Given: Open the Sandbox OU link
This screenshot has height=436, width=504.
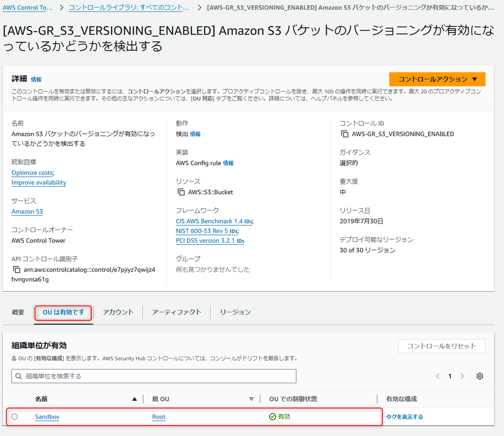Looking at the screenshot, I should [x=47, y=417].
